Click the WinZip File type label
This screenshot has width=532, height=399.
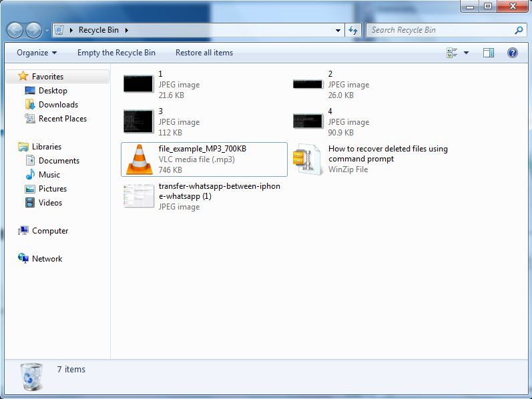(x=348, y=169)
